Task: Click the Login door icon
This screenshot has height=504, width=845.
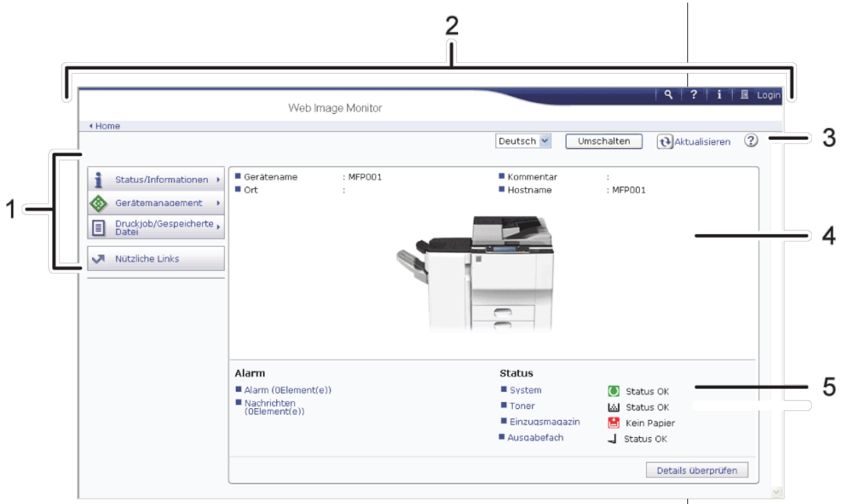Action: click(x=745, y=95)
